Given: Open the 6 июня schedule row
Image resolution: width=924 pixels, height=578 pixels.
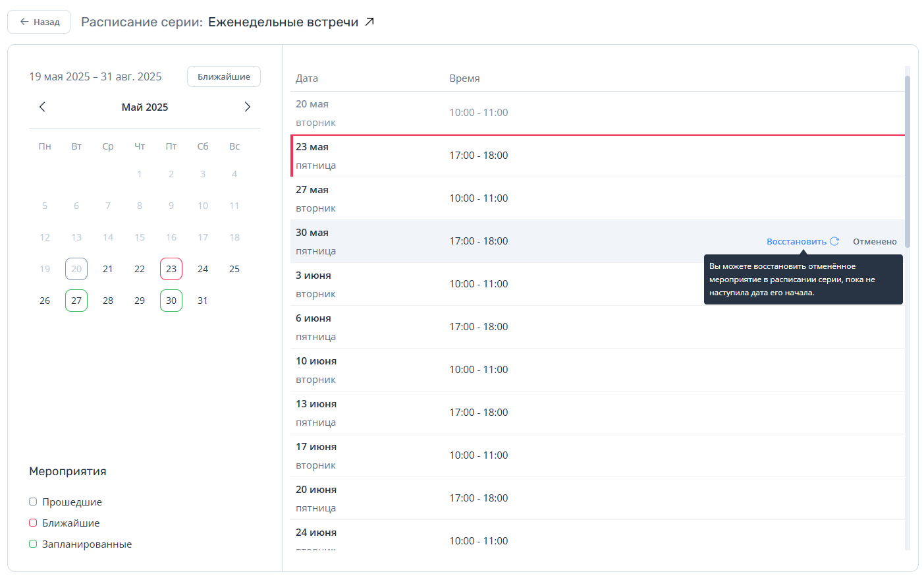Looking at the screenshot, I should click(597, 327).
